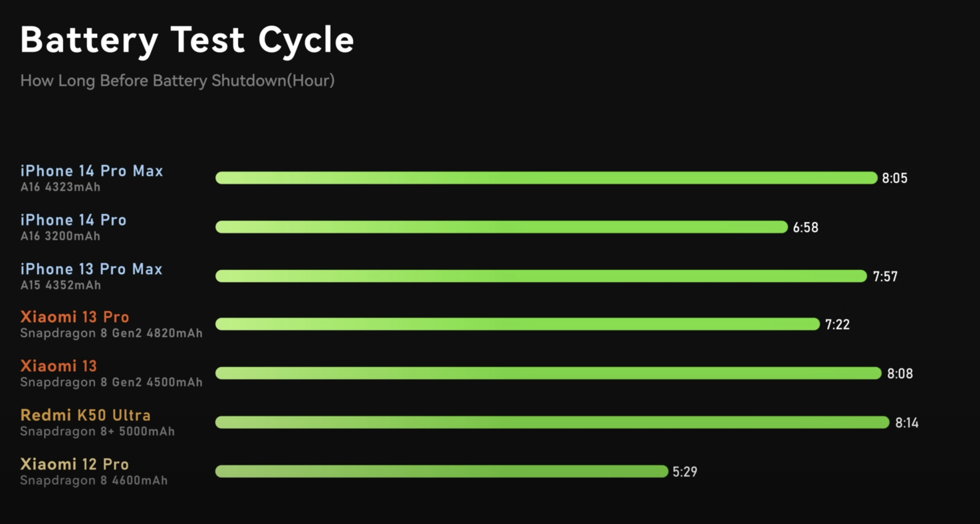Click the Battery Test Cycle title
This screenshot has height=524, width=980.
[x=187, y=41]
